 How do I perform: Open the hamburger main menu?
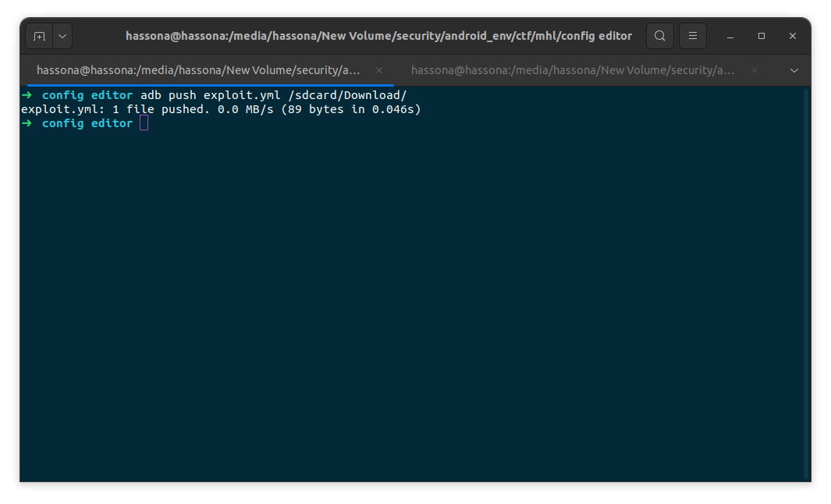point(693,36)
